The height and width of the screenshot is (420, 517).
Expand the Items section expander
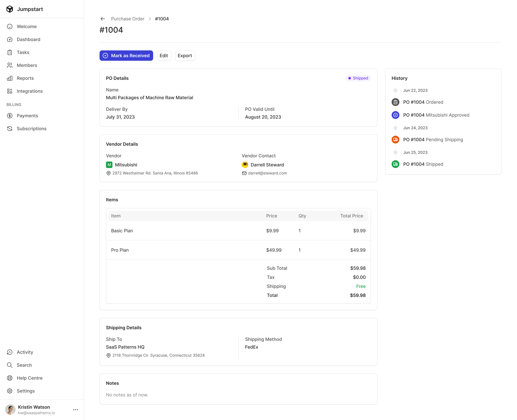(x=112, y=200)
